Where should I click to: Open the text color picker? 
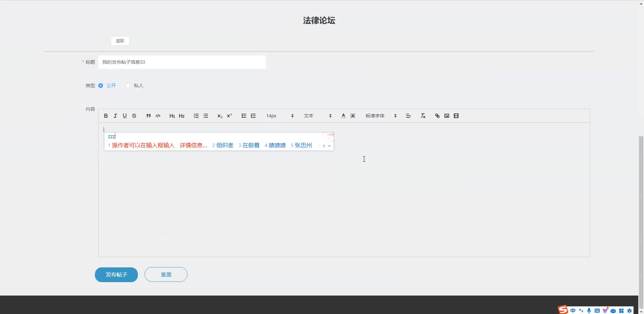pos(343,116)
